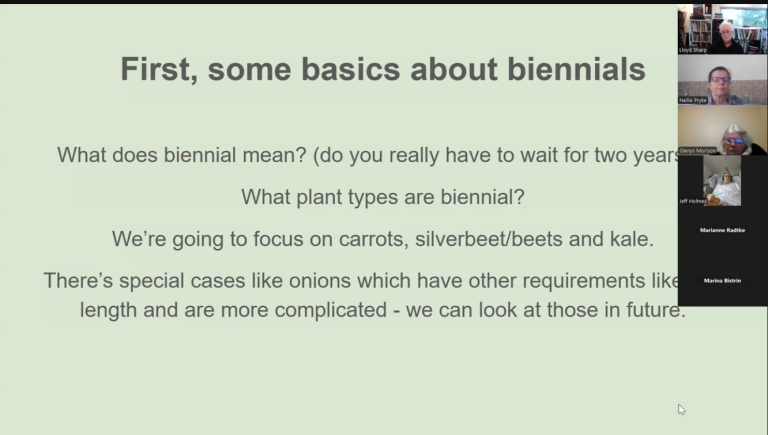Select Marianne Radtke's participant tile
This screenshot has height=435, width=768.
click(722, 230)
